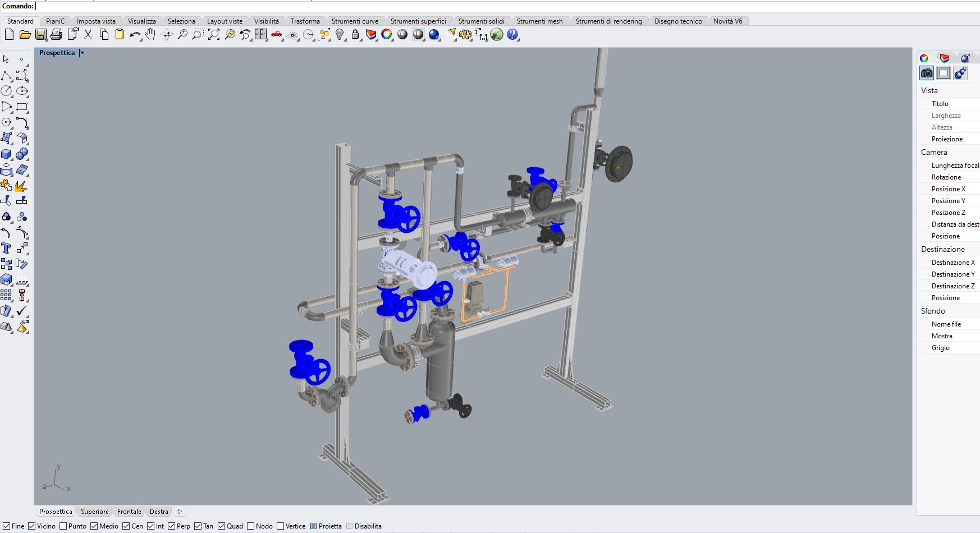This screenshot has height=533, width=980.
Task: Toggle the Medio osnap checkbox
Action: point(94,526)
